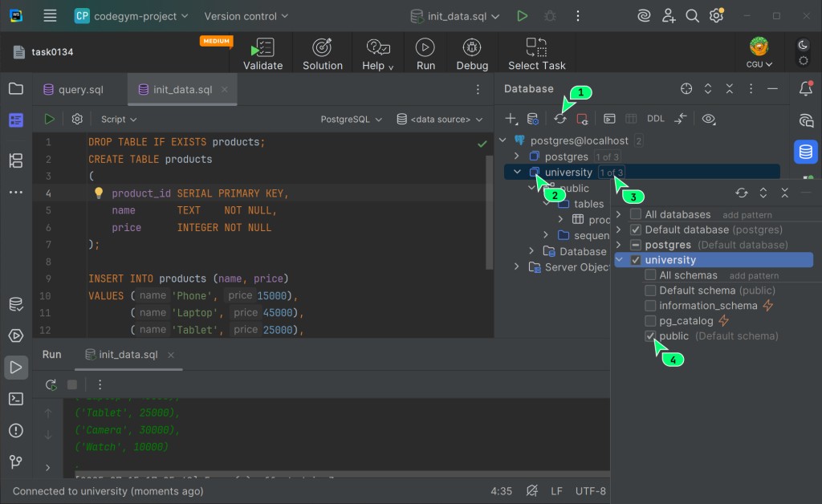
Task: Click the Validate task button
Action: click(x=262, y=54)
